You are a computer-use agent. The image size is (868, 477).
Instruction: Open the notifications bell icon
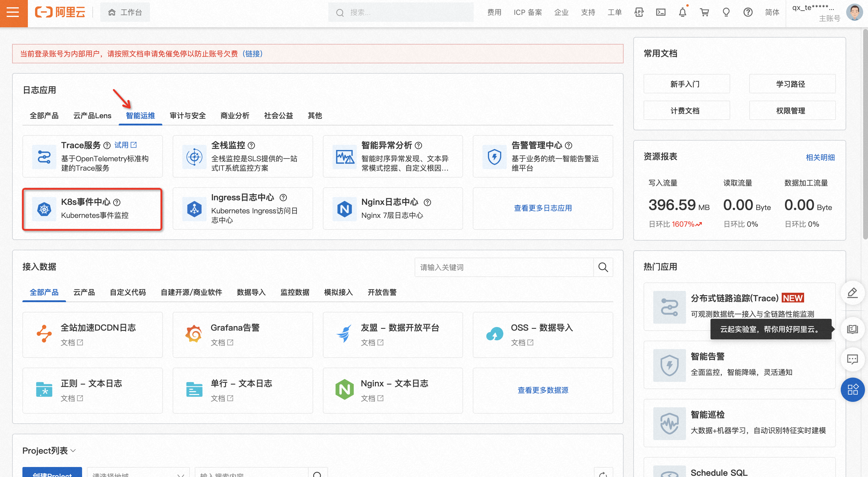[682, 12]
